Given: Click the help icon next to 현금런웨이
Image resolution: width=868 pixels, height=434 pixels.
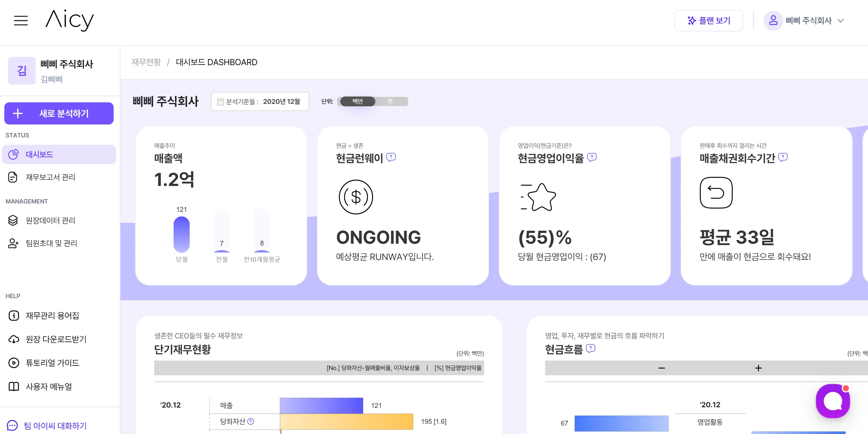Looking at the screenshot, I should point(391,157).
